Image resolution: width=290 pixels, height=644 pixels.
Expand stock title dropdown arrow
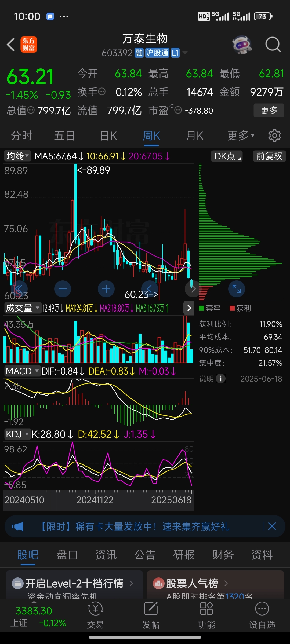[x=185, y=53]
